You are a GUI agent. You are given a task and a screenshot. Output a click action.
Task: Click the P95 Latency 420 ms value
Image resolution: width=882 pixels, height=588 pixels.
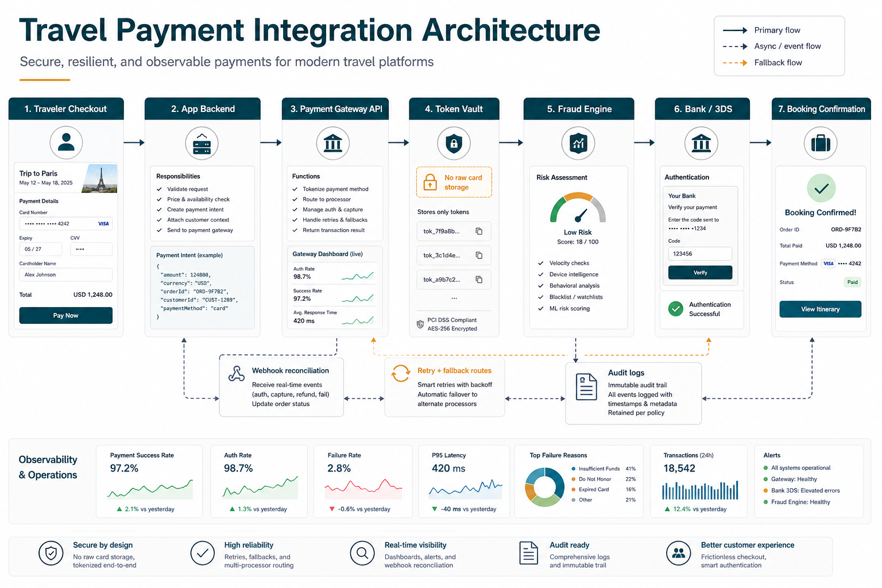448,469
